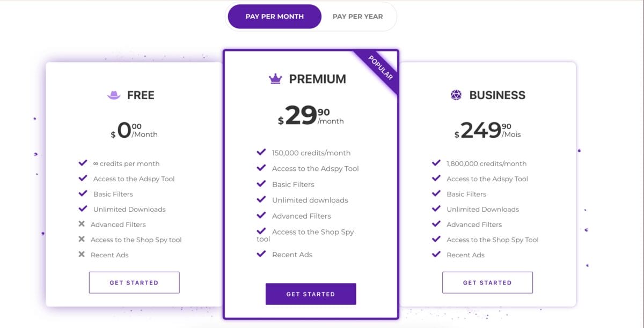Click GET STARTED on the Premium plan
The image size is (644, 328).
(310, 294)
